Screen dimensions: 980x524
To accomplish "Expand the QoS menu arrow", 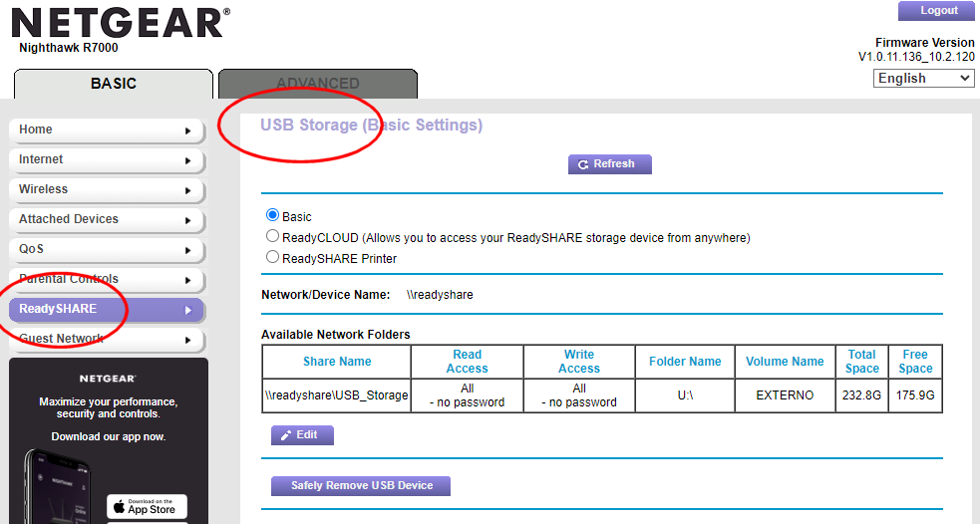I will coord(188,250).
